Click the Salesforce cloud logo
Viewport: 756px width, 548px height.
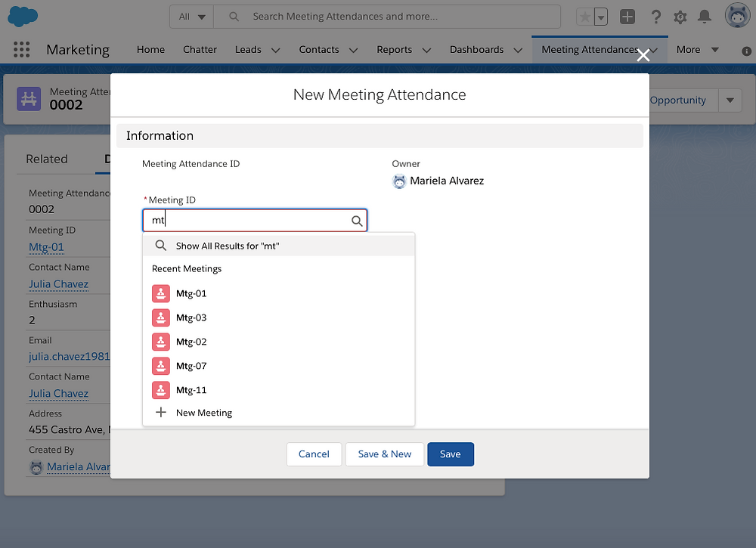pyautogui.click(x=23, y=17)
